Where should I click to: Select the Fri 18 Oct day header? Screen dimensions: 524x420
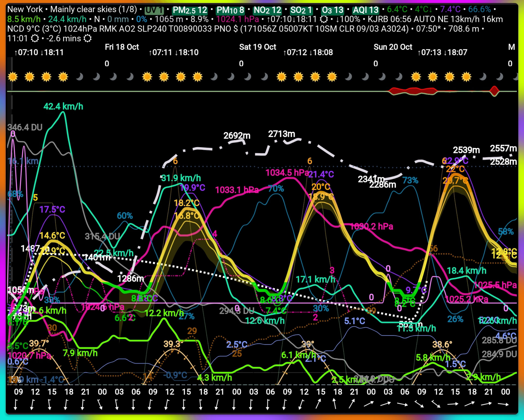pyautogui.click(x=122, y=47)
